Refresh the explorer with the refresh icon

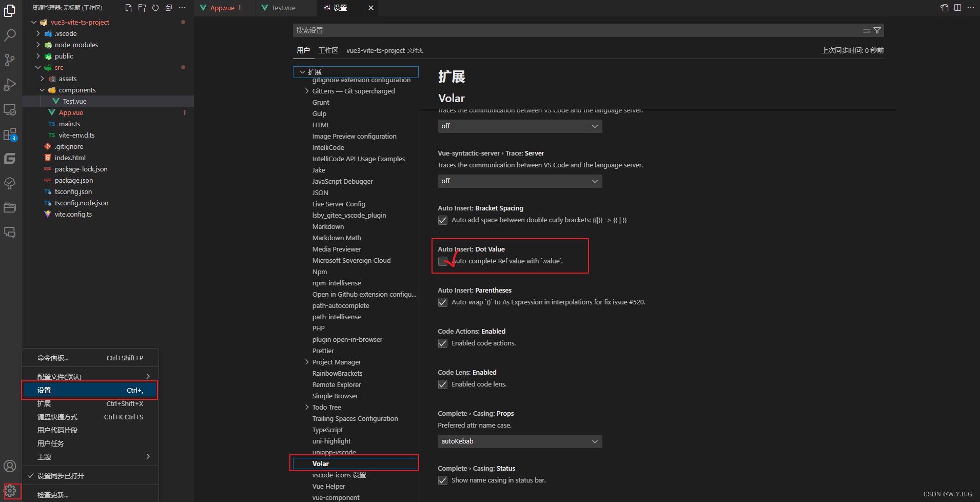pyautogui.click(x=155, y=8)
